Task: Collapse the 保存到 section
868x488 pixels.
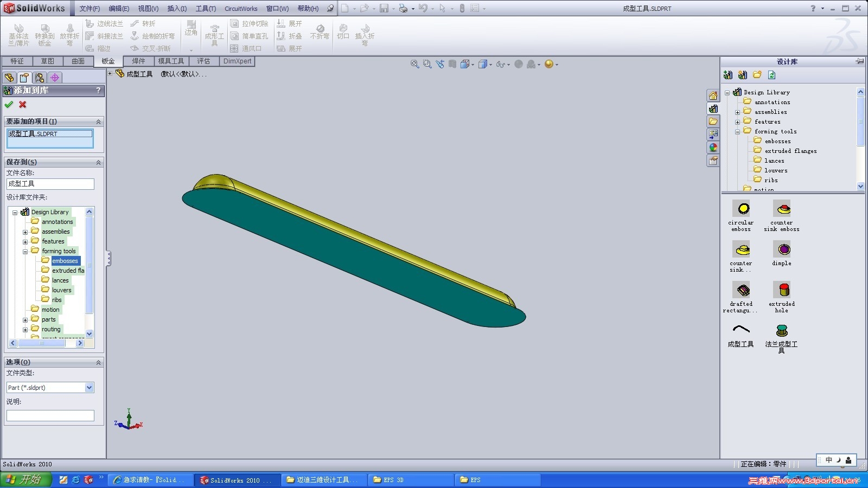Action: [x=98, y=162]
